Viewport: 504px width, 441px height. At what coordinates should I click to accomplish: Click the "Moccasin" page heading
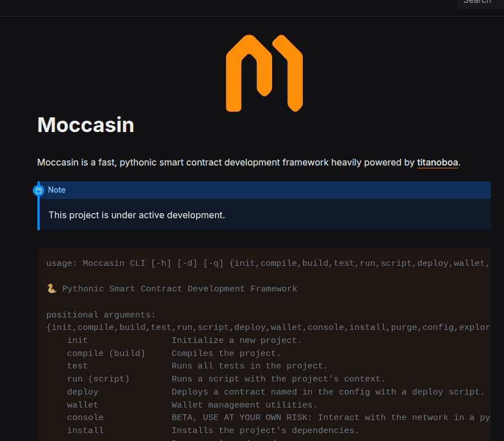click(x=85, y=125)
